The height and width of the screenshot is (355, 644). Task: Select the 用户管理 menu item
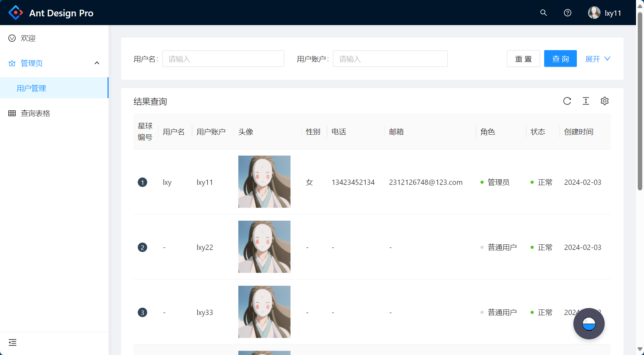pyautogui.click(x=54, y=88)
